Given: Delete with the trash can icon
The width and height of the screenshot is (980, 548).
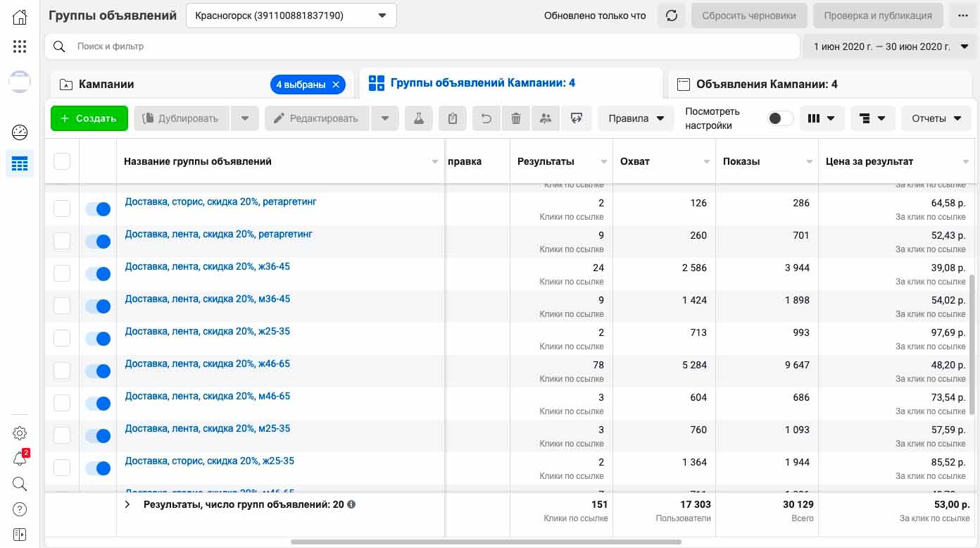Looking at the screenshot, I should pyautogui.click(x=516, y=118).
